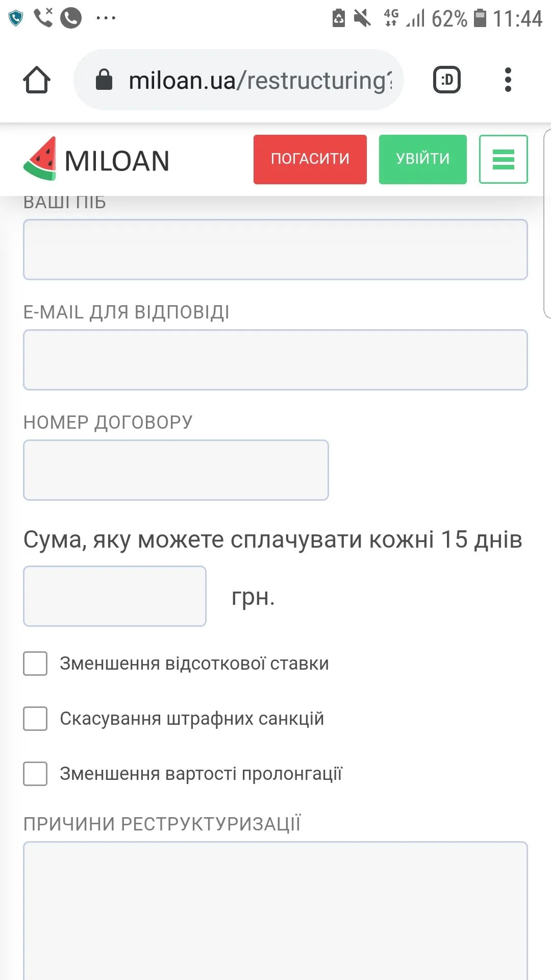Tap the browser home icon
Viewport: 551px width, 980px height.
(37, 80)
